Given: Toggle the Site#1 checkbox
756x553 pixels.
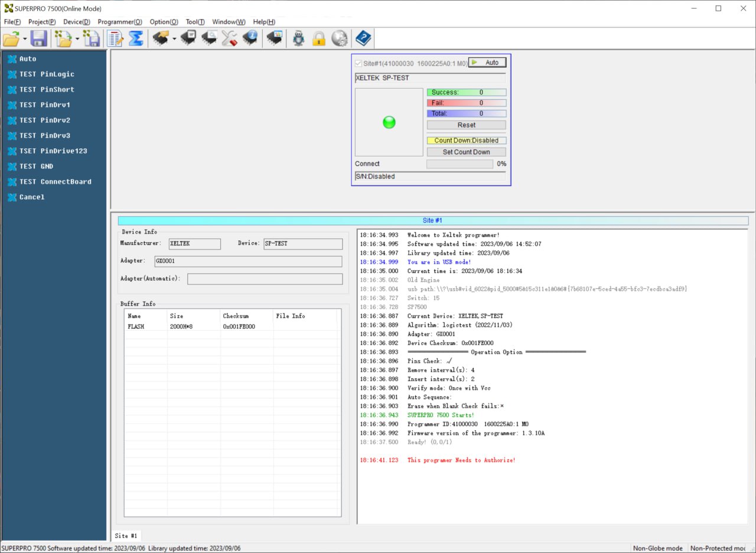Looking at the screenshot, I should 359,63.
